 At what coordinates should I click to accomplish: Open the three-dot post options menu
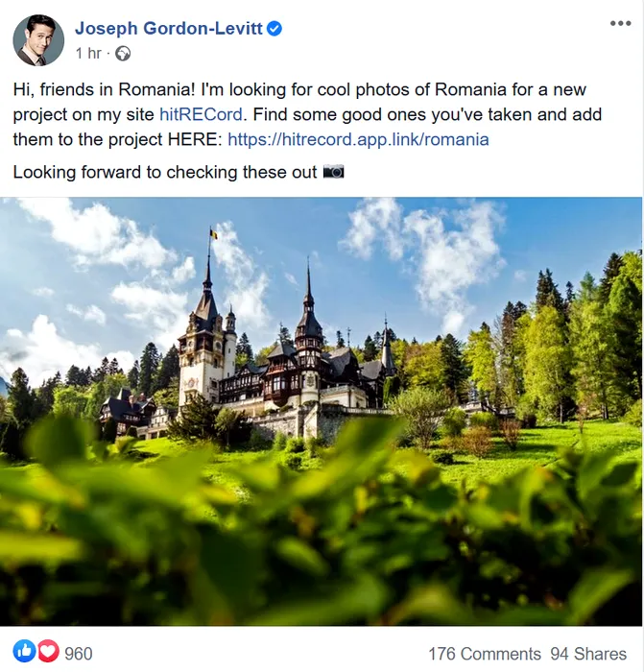[x=620, y=24]
